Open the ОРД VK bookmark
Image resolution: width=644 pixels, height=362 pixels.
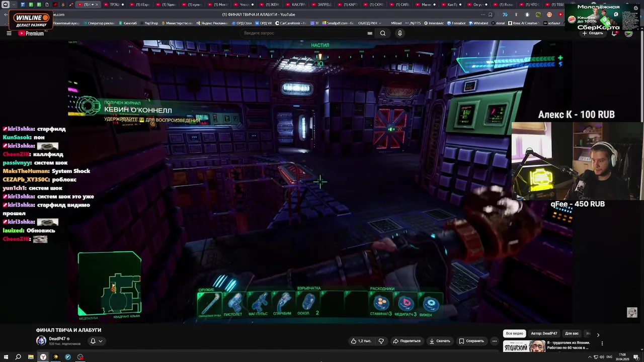(x=264, y=23)
